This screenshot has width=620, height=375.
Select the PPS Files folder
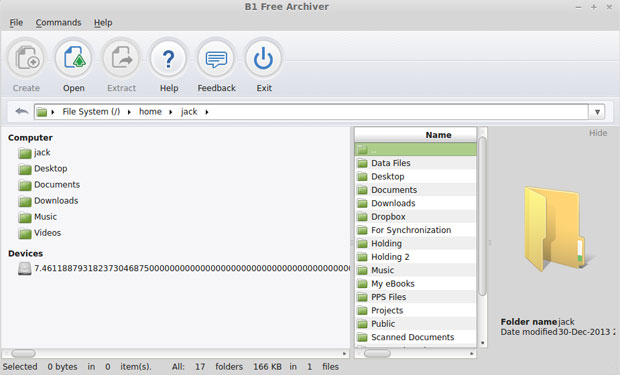click(x=416, y=297)
